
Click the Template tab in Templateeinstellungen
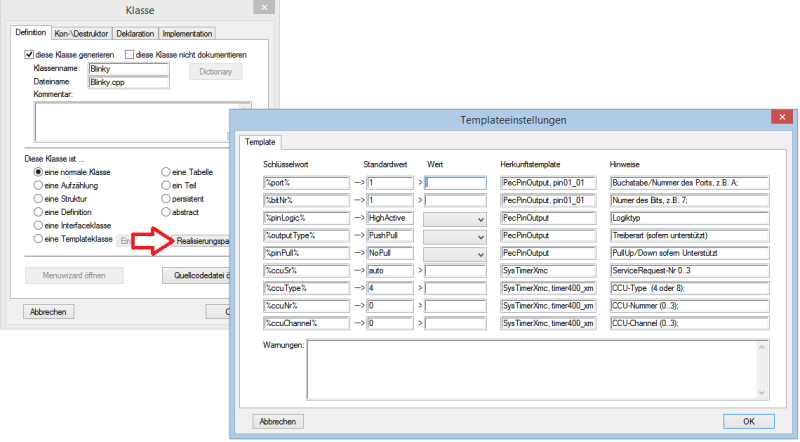point(259,142)
